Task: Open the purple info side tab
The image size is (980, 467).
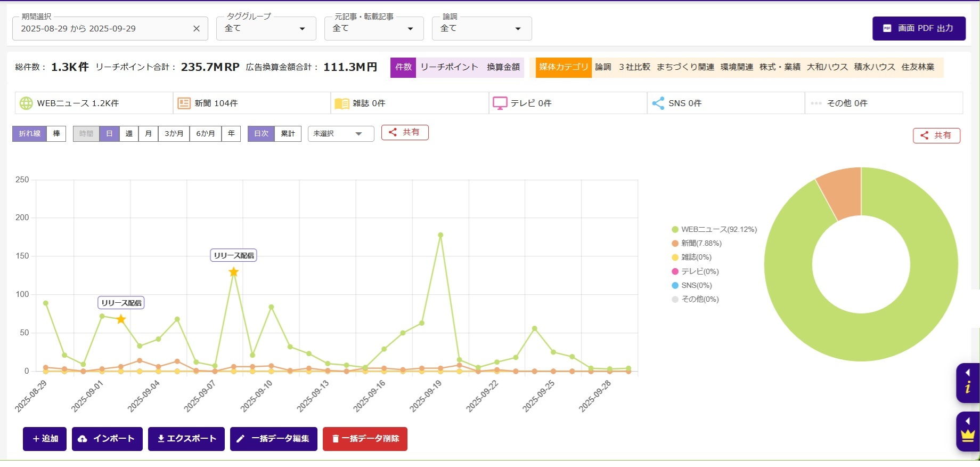Action: tap(968, 383)
